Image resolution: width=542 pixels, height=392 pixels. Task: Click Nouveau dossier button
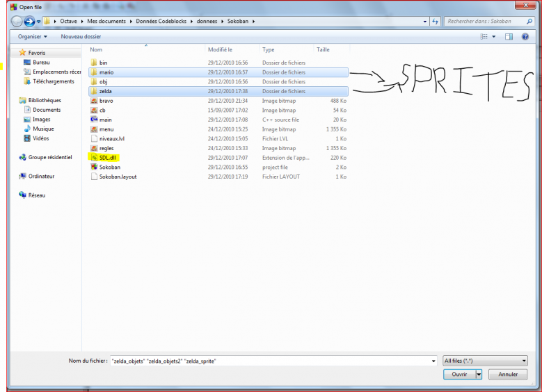[81, 37]
